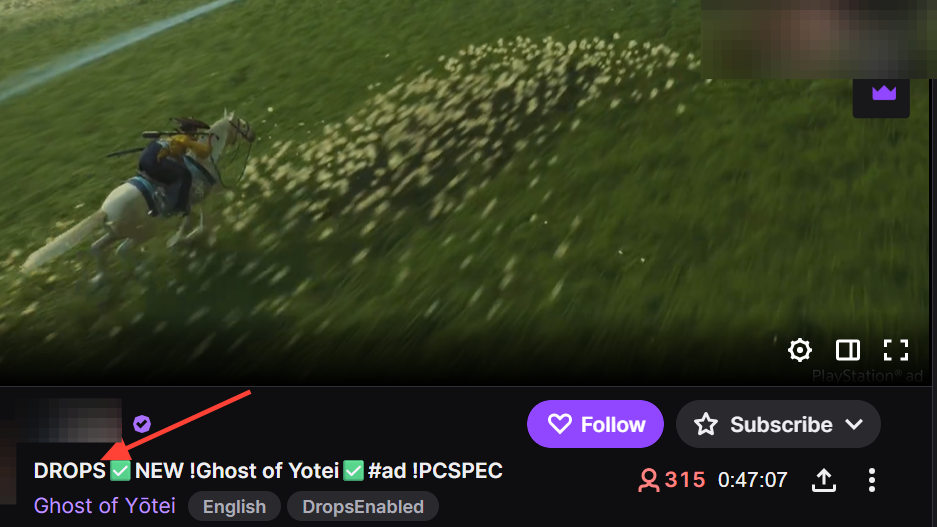Image resolution: width=937 pixels, height=527 pixels.
Task: Click the purple crown icon
Action: pyautogui.click(x=884, y=93)
